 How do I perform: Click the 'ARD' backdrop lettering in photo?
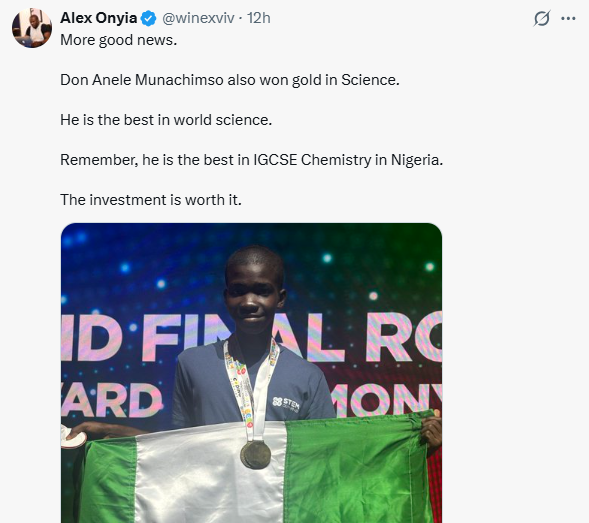click(x=112, y=400)
